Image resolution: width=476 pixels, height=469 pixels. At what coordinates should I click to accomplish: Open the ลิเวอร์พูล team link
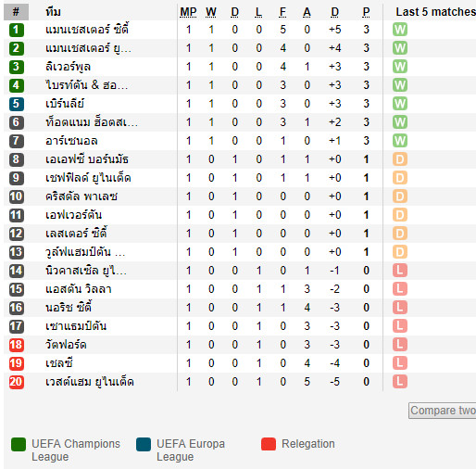pos(69,67)
